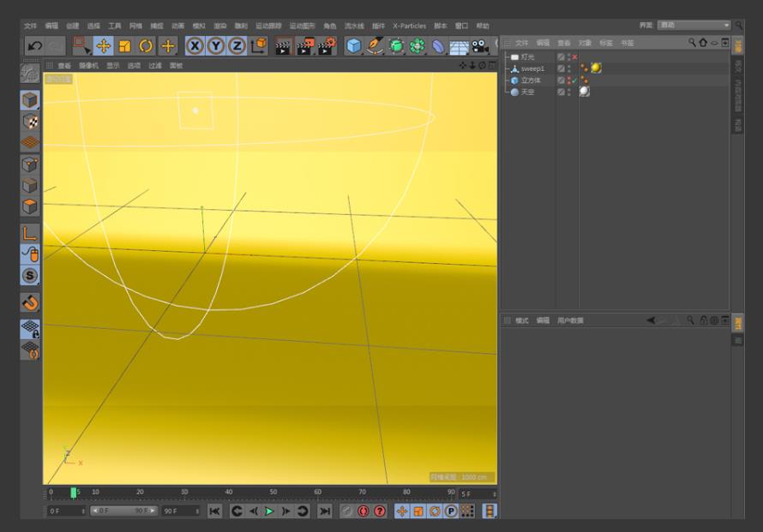
Task: Click the magnet Snap icon in the left sidebar
Action: click(30, 302)
